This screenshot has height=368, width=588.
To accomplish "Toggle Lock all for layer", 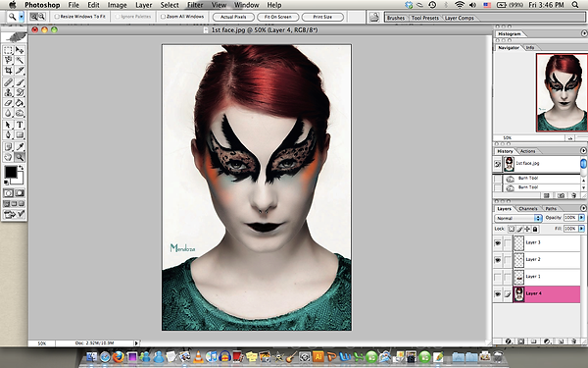I will coord(535,229).
